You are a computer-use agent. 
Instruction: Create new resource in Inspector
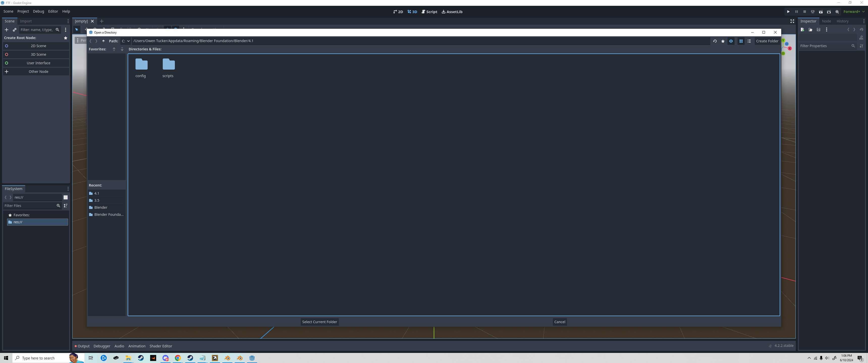click(802, 30)
